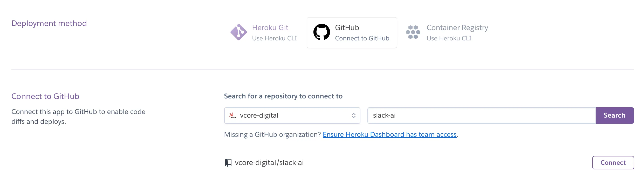The width and height of the screenshot is (644, 187).
Task: Click the Connect button for vcore-digital/slack-ai
Action: tap(613, 163)
